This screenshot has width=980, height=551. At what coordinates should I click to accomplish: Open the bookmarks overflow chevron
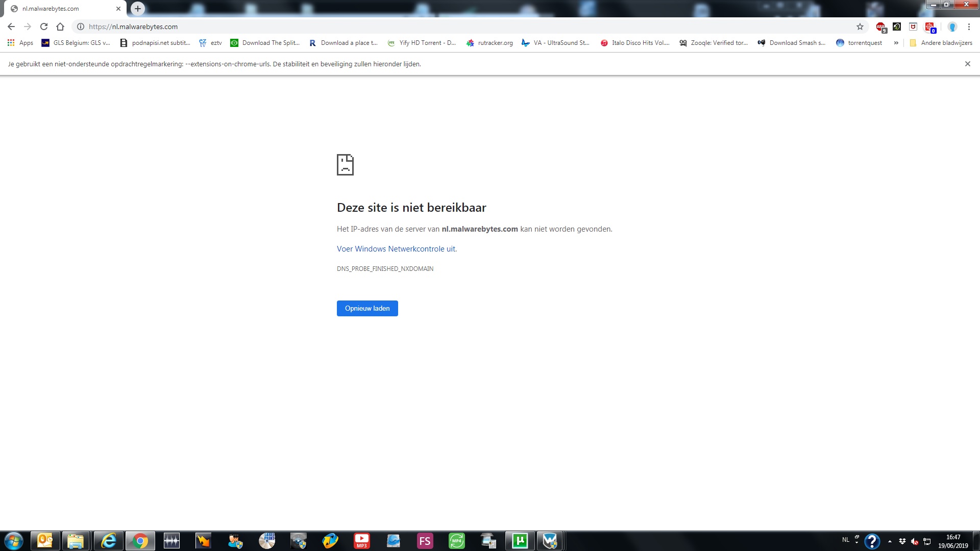[896, 43]
